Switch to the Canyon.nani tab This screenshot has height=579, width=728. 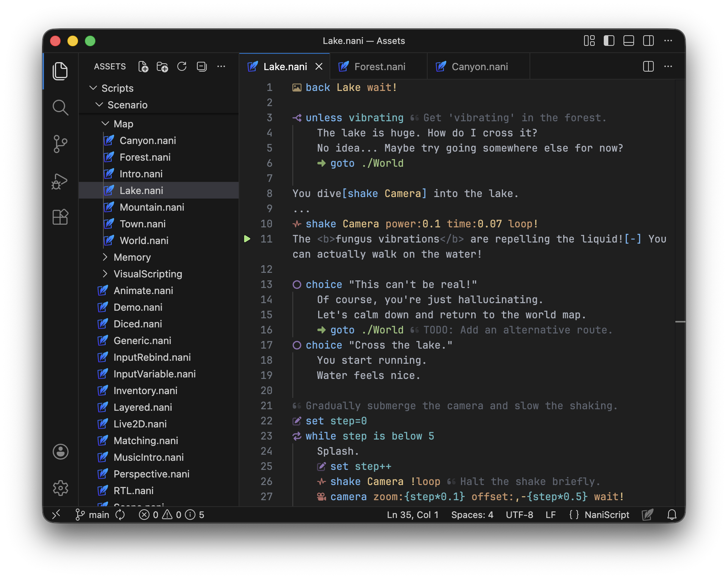(479, 67)
